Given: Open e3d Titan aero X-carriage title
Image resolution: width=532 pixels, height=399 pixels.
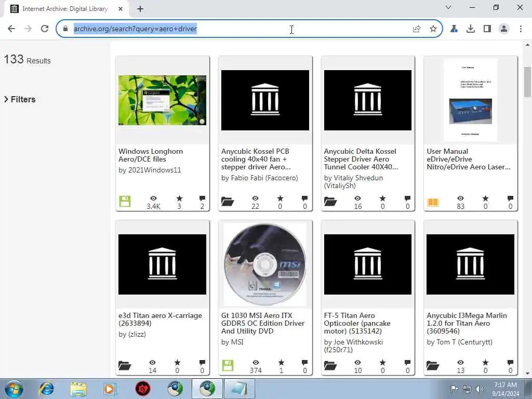Looking at the screenshot, I should tap(160, 320).
